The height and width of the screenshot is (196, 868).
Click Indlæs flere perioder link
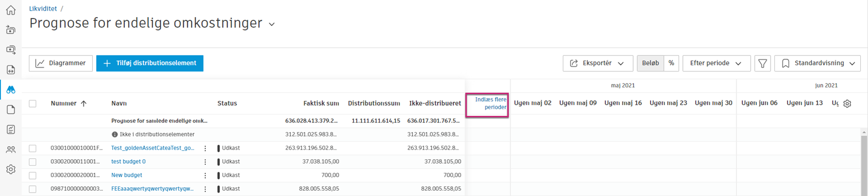(490, 103)
